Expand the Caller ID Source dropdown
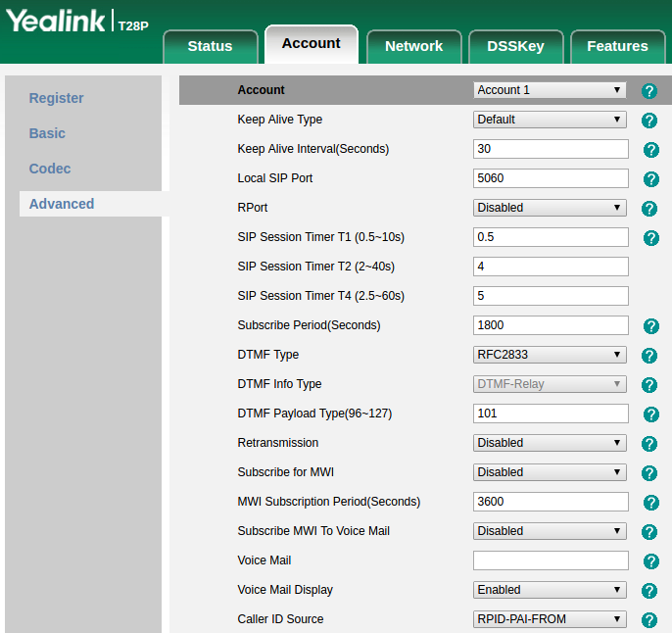 [550, 619]
